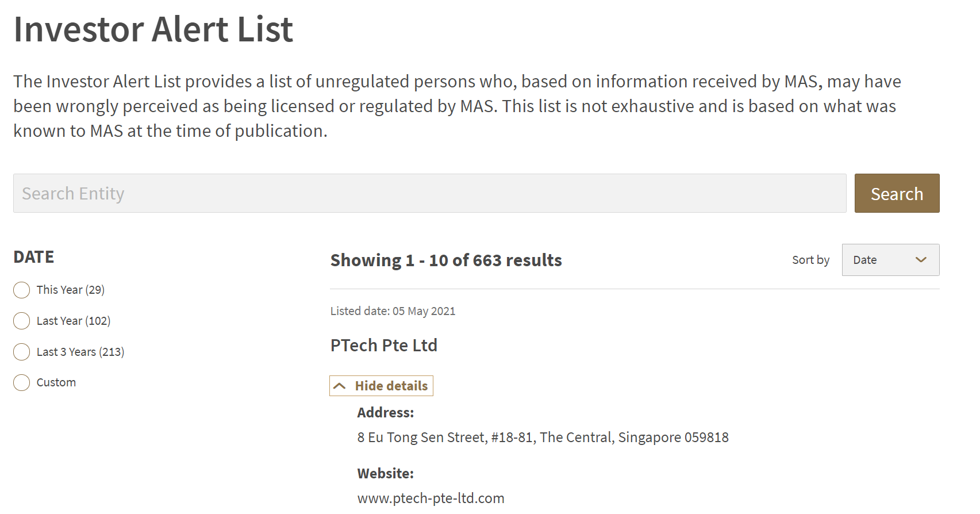The image size is (980, 514).
Task: Open the www.ptech-pte-ltd.com website link
Action: tap(431, 498)
